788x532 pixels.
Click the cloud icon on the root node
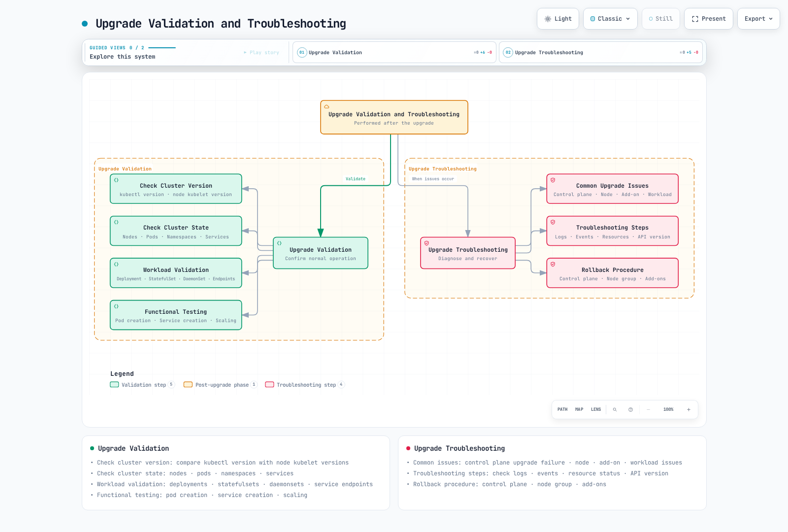[327, 106]
